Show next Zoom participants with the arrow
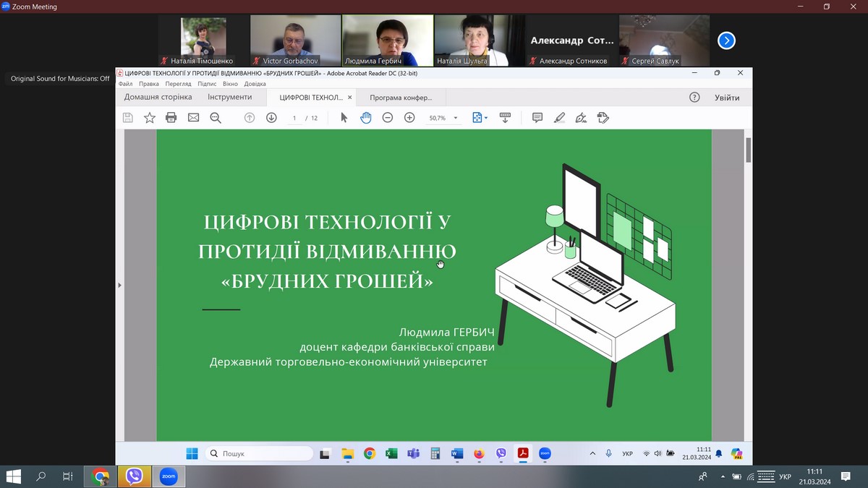This screenshot has height=488, width=868. click(x=726, y=40)
